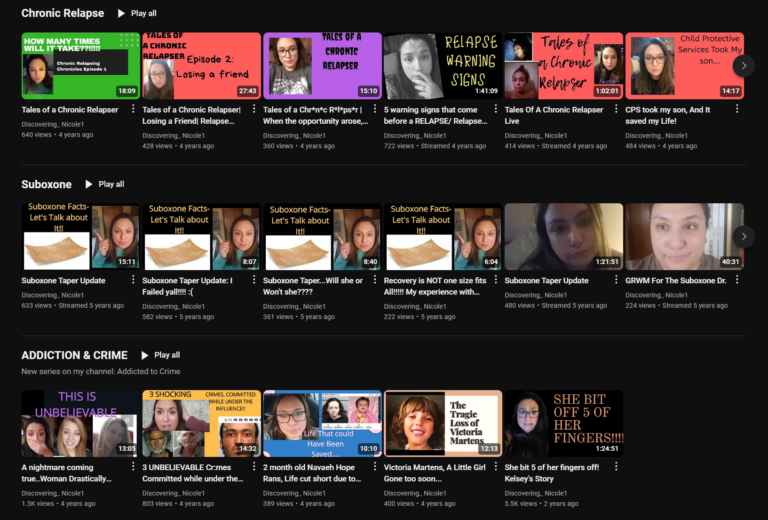Show next videos in Suboxone row
This screenshot has height=520, width=768.
(744, 236)
